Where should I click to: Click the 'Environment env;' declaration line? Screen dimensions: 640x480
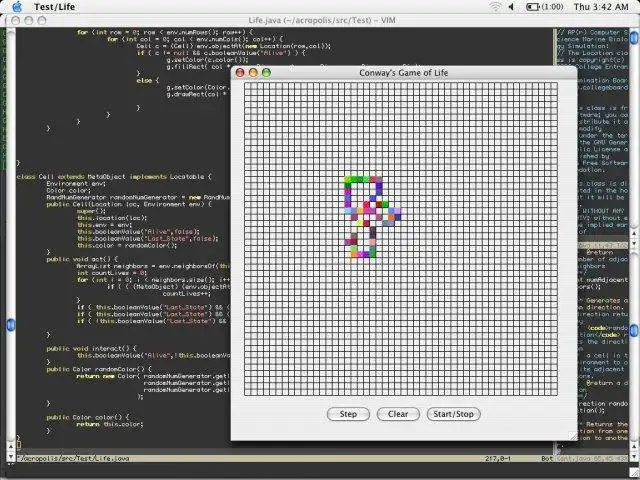pos(76,184)
